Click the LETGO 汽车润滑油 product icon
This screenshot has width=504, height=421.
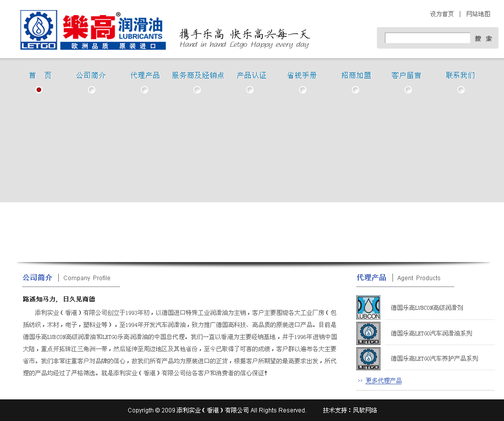point(368,333)
